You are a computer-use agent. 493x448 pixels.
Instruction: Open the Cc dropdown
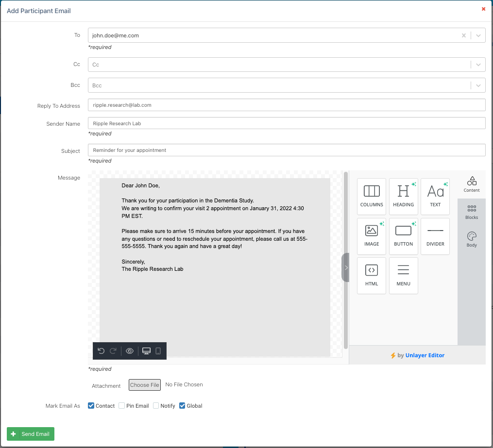478,65
